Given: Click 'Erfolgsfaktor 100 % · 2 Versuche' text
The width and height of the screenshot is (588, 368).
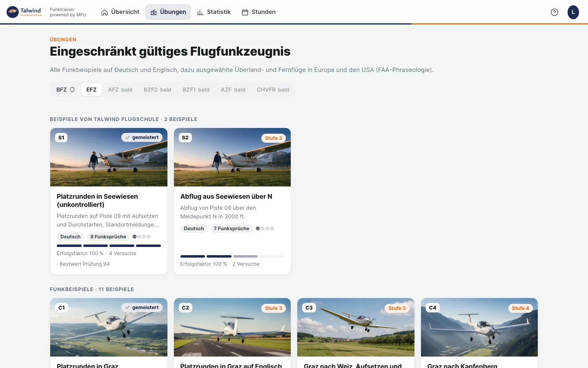Looking at the screenshot, I should tap(220, 264).
